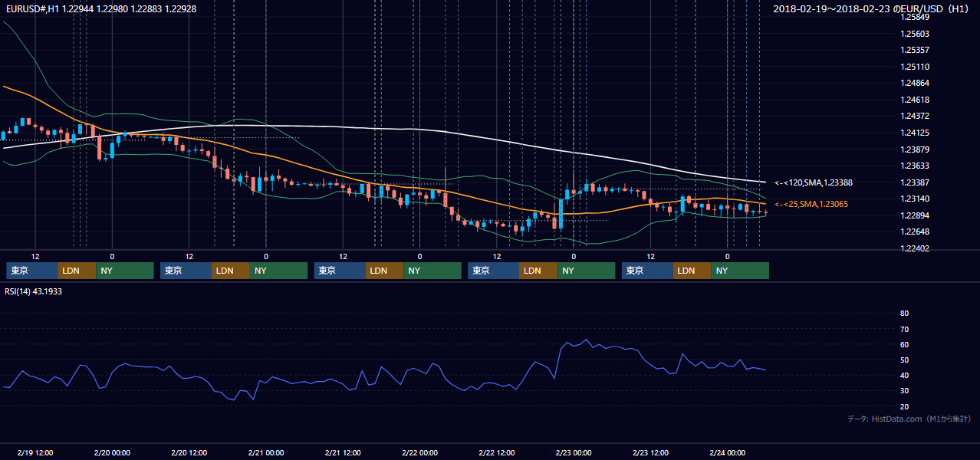980x460 pixels.
Task: Click the RSI level 60 label
Action: coord(904,344)
